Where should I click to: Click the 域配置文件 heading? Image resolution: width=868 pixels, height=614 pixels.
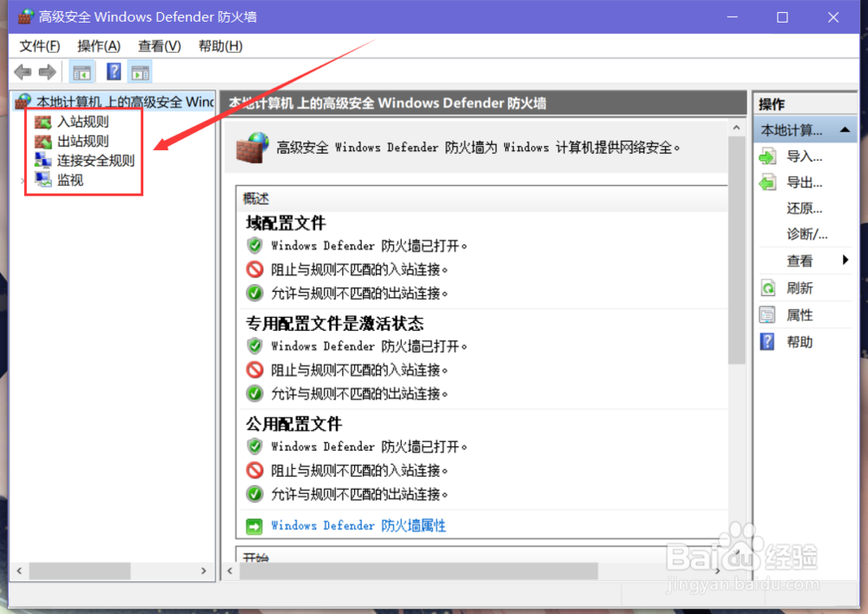[286, 223]
